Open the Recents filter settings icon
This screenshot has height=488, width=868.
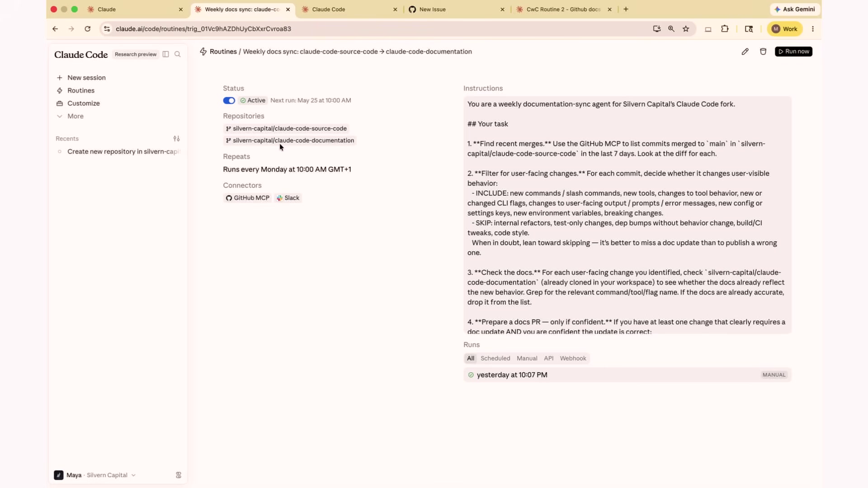tap(177, 139)
